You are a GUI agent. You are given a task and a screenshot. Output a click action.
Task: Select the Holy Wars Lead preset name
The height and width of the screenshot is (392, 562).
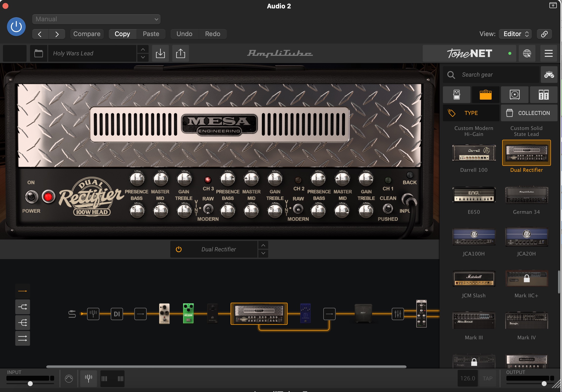[92, 53]
